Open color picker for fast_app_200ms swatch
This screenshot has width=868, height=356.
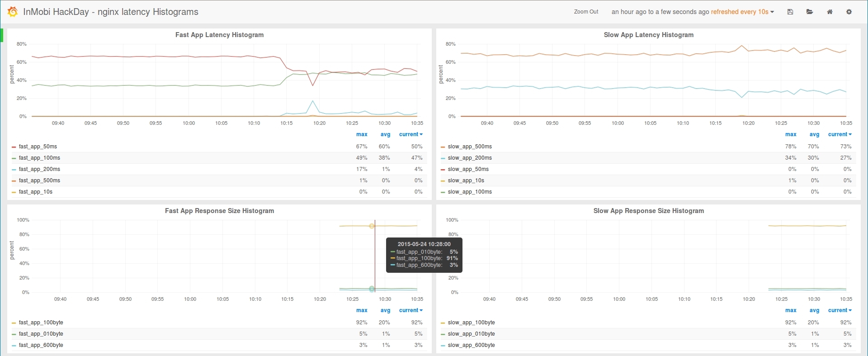tap(14, 170)
